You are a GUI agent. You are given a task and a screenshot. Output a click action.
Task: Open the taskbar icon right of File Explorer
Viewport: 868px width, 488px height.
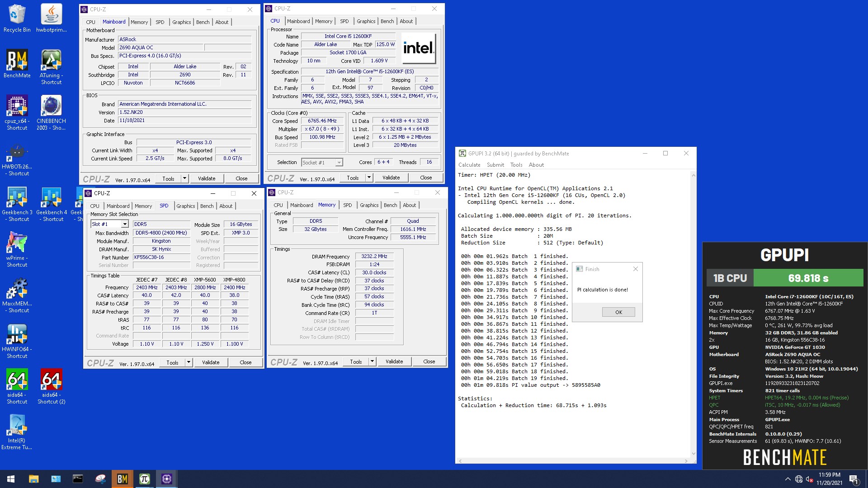(56, 479)
